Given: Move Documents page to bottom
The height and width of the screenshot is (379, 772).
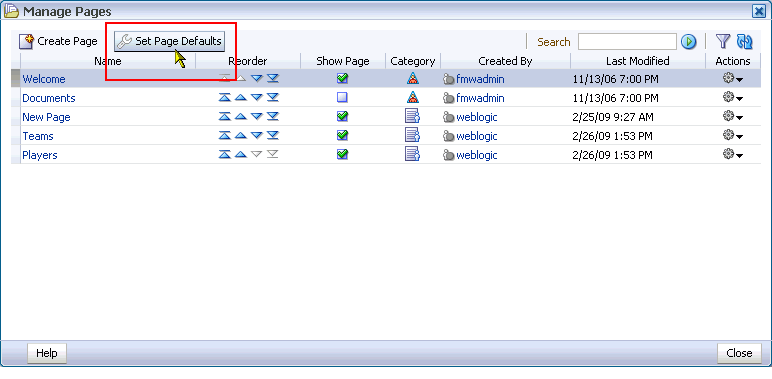Looking at the screenshot, I should (273, 97).
